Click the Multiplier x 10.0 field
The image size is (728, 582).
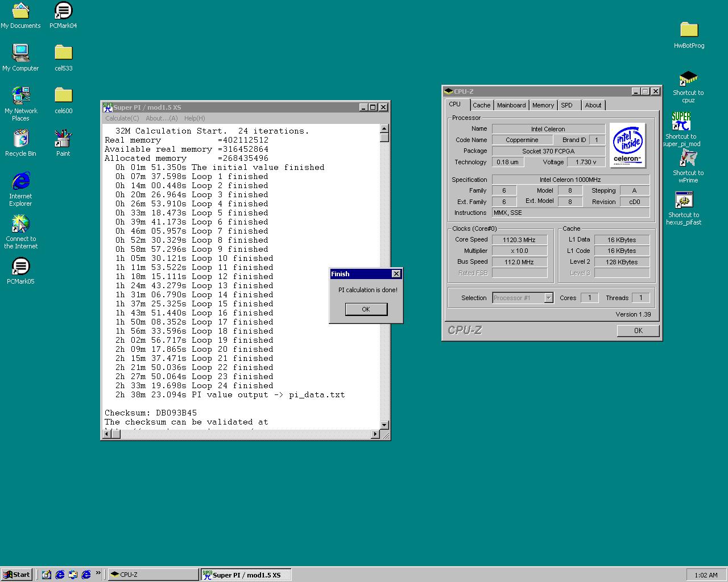tap(519, 251)
